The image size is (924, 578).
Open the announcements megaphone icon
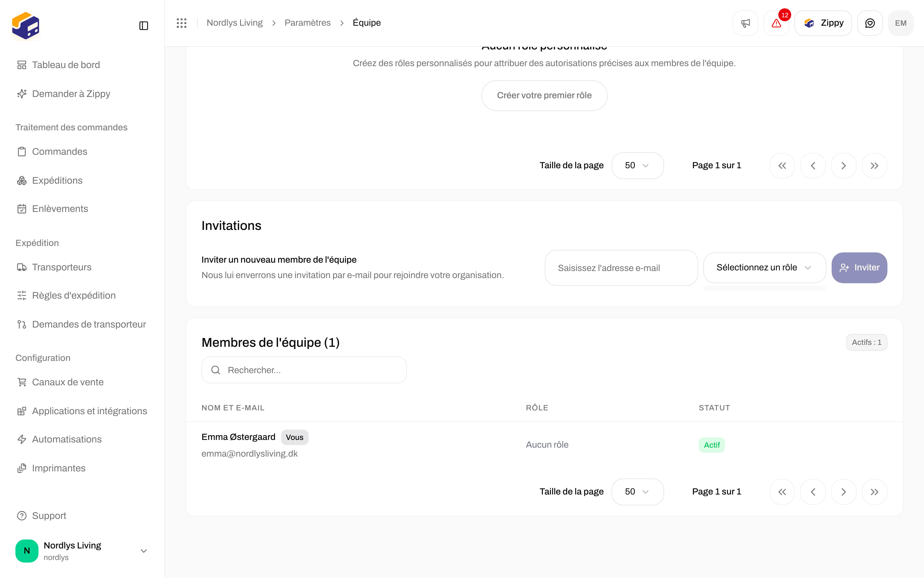click(x=745, y=23)
